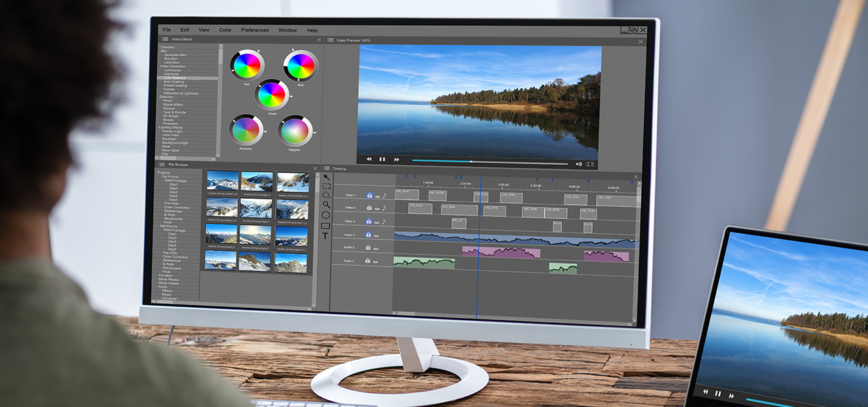This screenshot has height=407, width=868.
Task: Open the Video Effects panel menu icon
Action: [x=165, y=39]
